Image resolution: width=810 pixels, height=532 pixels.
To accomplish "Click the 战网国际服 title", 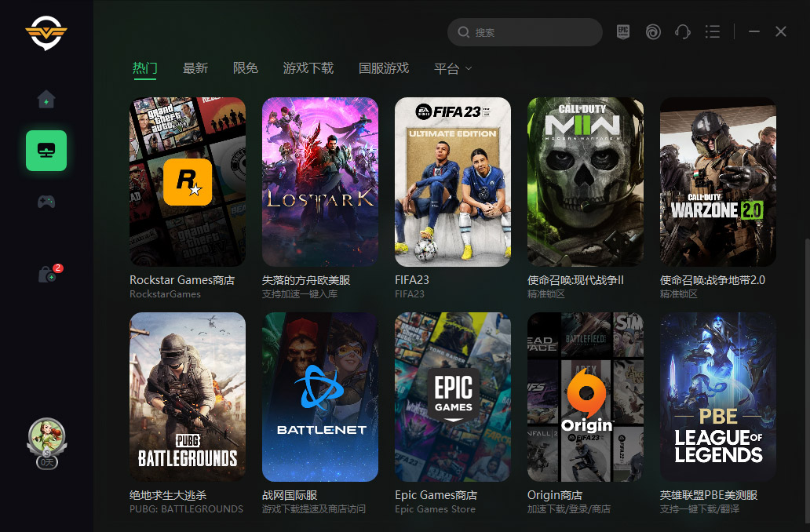I will 290,495.
